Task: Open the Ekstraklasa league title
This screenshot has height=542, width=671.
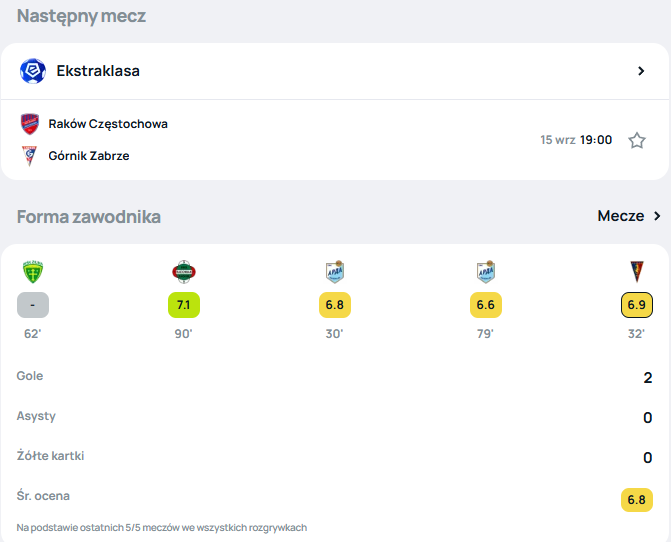Action: click(98, 71)
